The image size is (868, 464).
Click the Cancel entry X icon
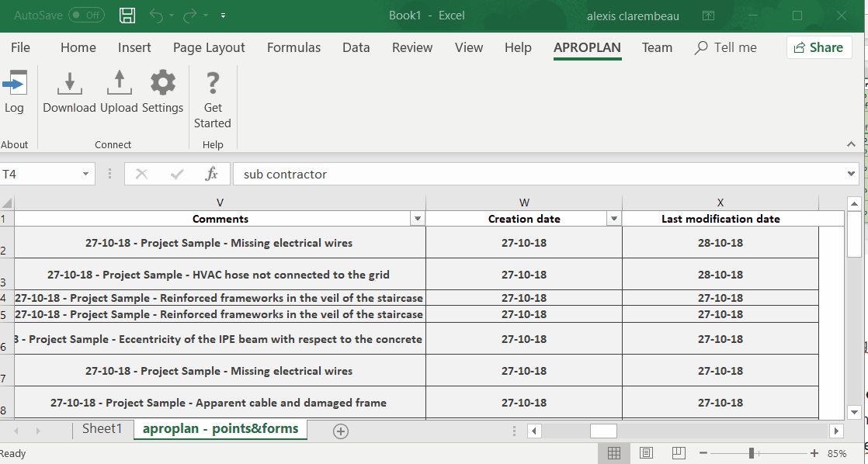click(x=142, y=175)
